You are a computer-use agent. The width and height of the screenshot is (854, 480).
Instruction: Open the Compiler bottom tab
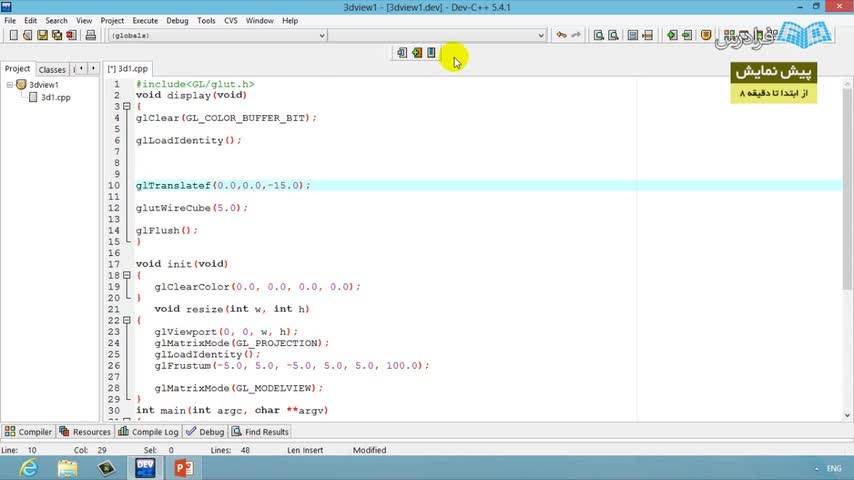coord(28,432)
